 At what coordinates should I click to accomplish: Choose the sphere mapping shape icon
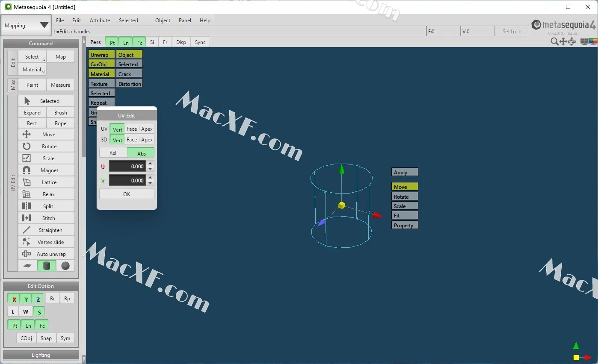65,266
